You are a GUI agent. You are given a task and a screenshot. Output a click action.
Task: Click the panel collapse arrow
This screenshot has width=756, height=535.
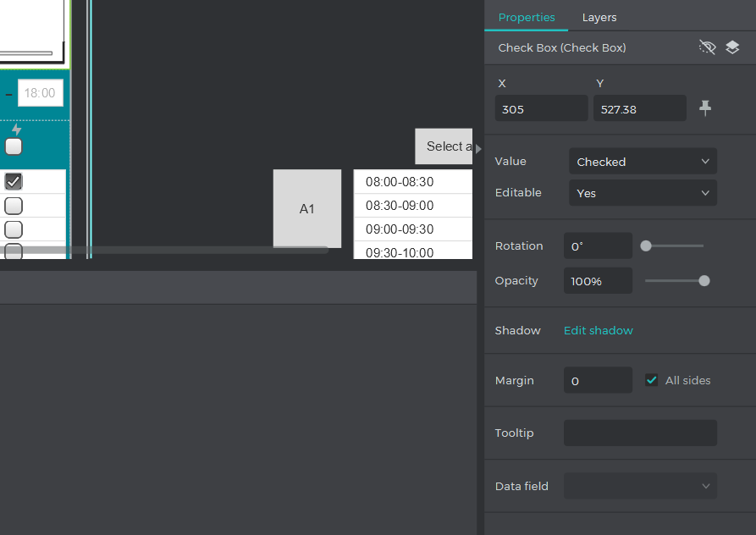coord(478,149)
